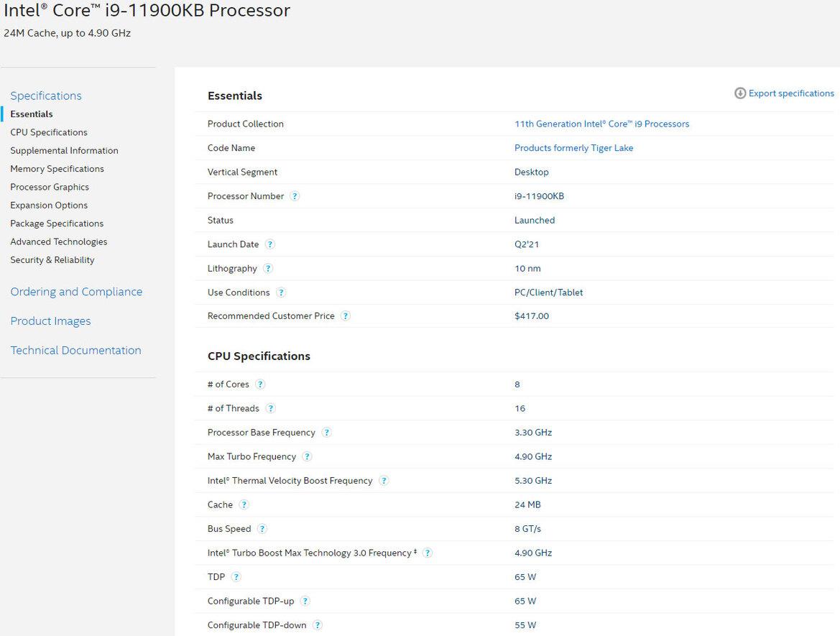
Task: Click the $417.00 price value
Action: click(532, 316)
